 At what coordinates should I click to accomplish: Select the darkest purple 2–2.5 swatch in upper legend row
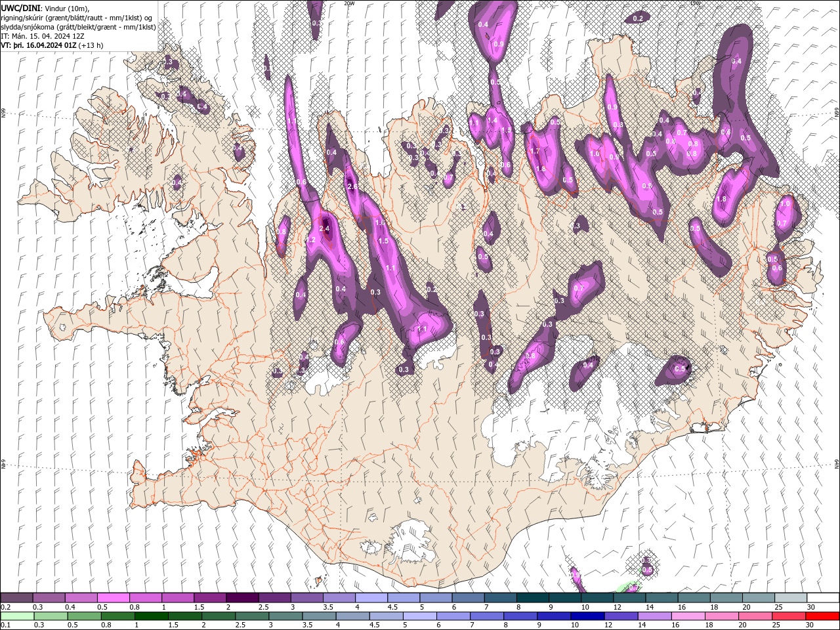[242, 598]
